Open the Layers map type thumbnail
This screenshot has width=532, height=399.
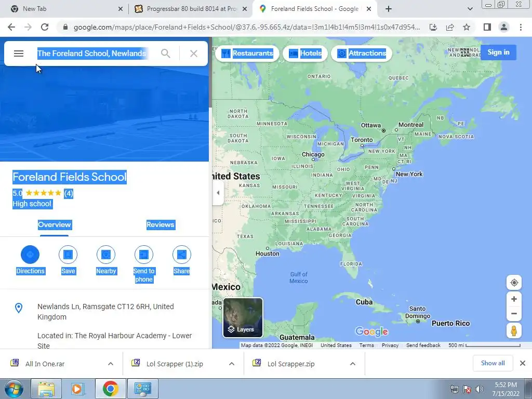(x=243, y=317)
